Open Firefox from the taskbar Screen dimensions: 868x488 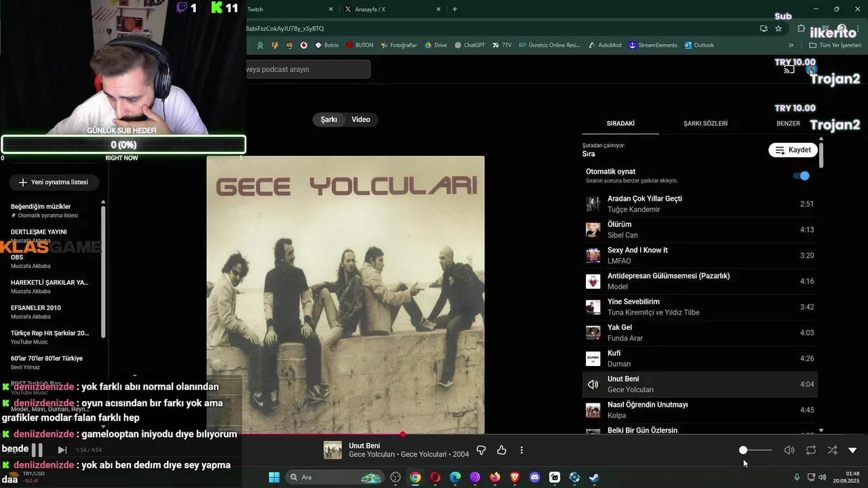pos(495,477)
